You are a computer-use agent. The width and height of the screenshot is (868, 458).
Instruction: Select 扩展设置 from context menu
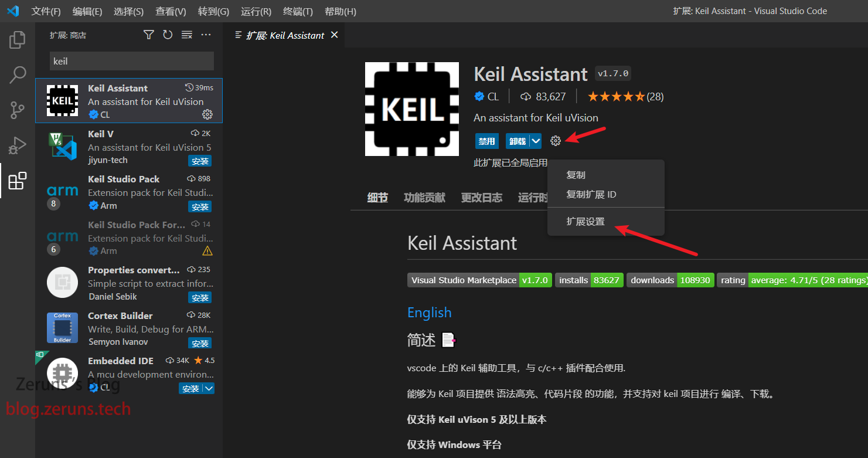tap(586, 222)
